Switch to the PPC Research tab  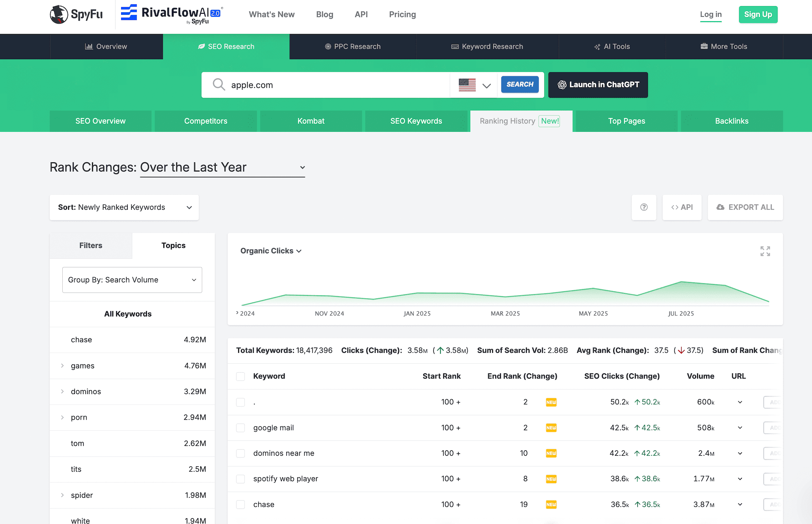(x=353, y=46)
